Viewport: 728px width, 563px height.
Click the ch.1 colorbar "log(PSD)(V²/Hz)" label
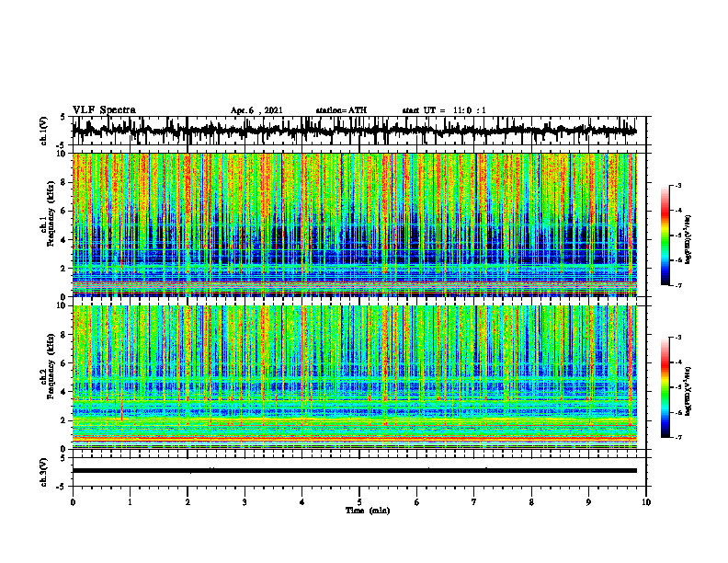(x=688, y=240)
